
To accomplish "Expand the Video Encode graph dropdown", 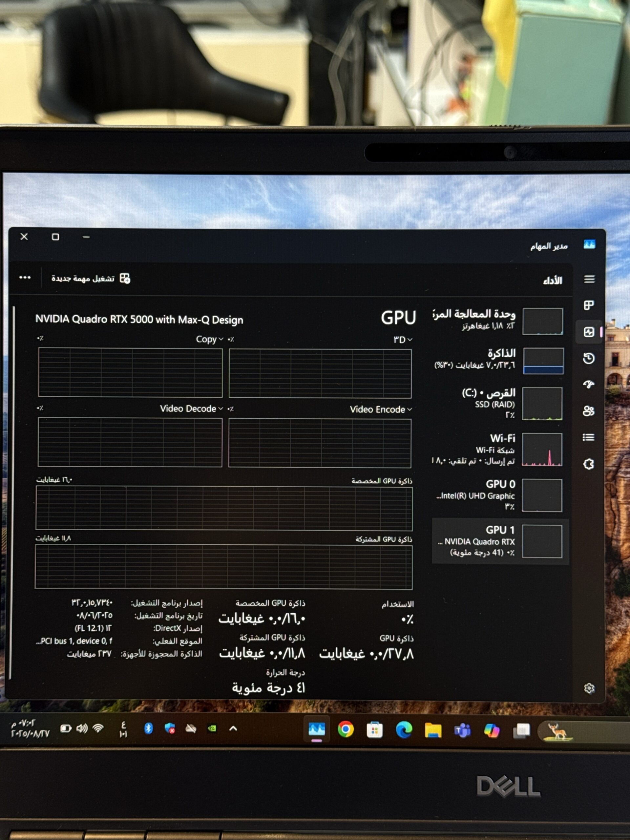I will (381, 409).
